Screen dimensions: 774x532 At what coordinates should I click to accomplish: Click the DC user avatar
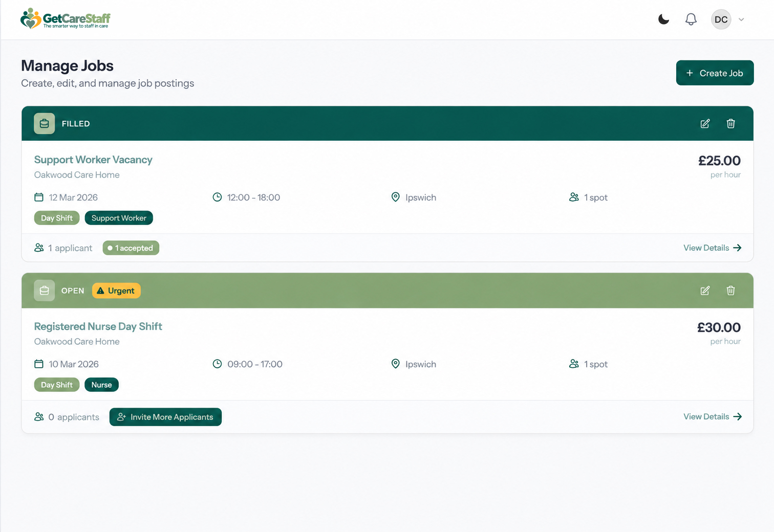(x=721, y=19)
